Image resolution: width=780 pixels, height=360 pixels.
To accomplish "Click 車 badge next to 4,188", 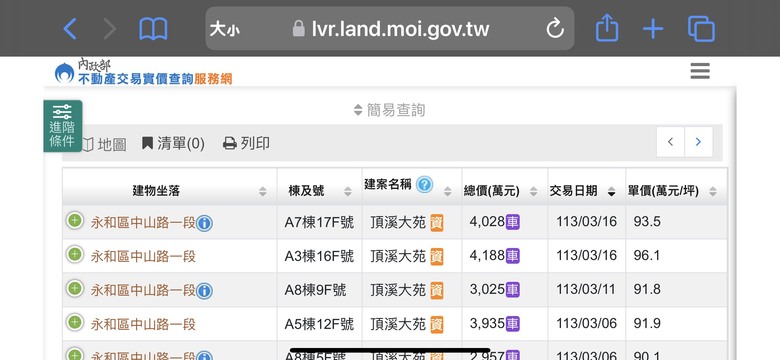I will click(x=512, y=256).
